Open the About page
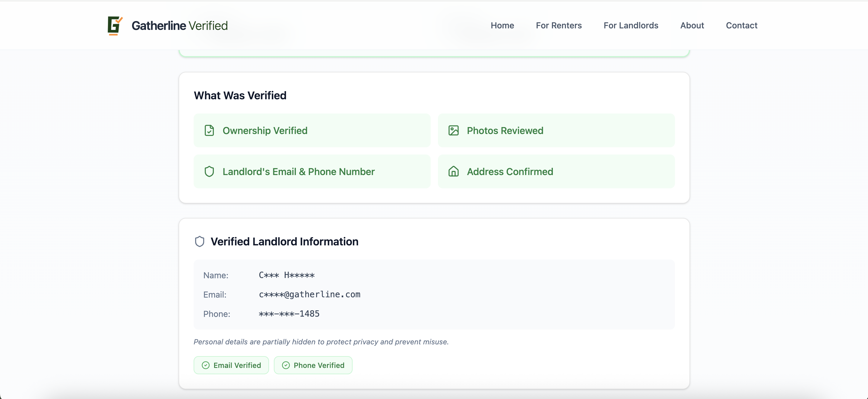Screen dimensions: 868x399 pyautogui.click(x=692, y=25)
